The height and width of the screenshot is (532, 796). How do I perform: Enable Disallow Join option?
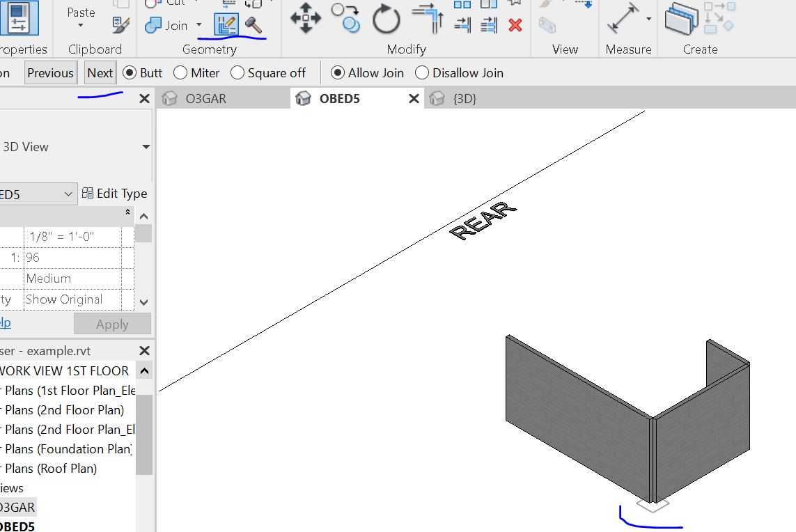(423, 72)
